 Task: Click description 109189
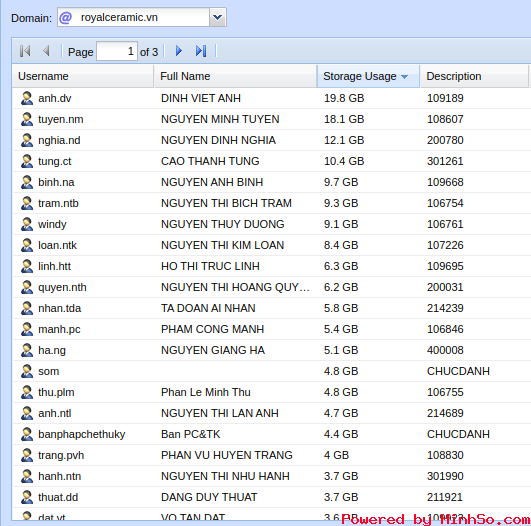pos(445,98)
